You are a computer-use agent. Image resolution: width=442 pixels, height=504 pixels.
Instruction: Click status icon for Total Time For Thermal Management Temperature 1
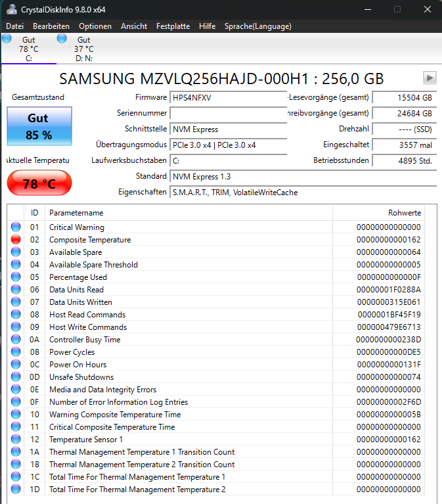point(16,476)
